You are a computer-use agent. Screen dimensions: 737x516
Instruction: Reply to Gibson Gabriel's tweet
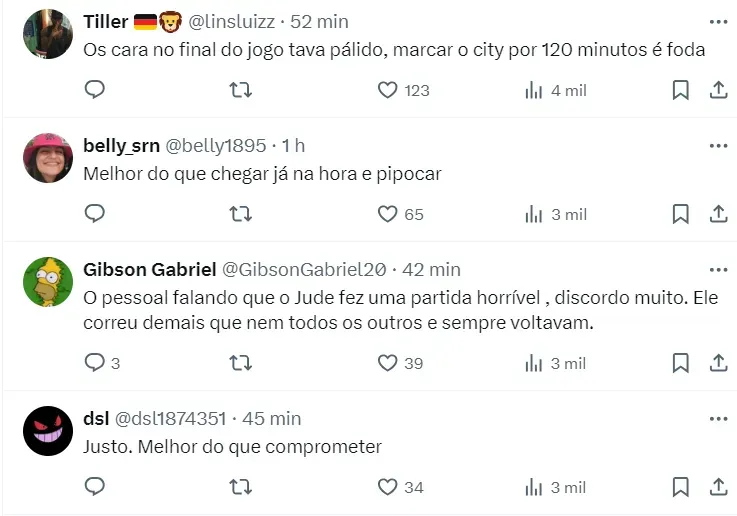(x=95, y=363)
